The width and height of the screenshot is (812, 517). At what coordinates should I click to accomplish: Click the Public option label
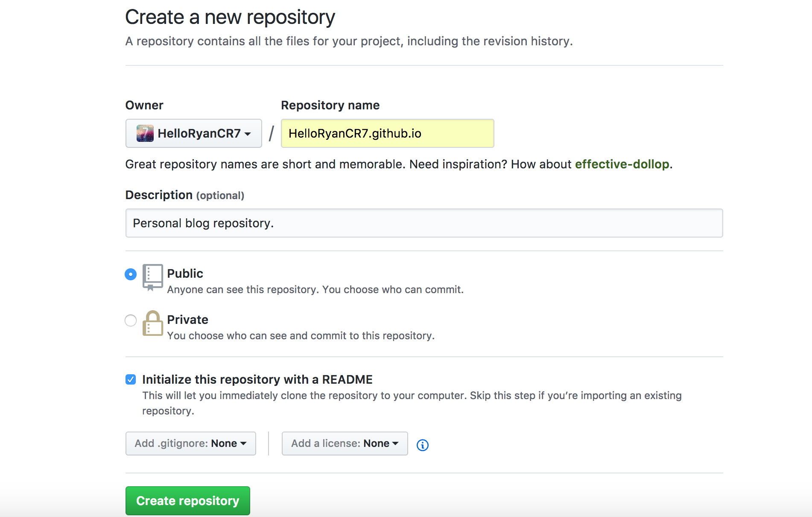[185, 273]
